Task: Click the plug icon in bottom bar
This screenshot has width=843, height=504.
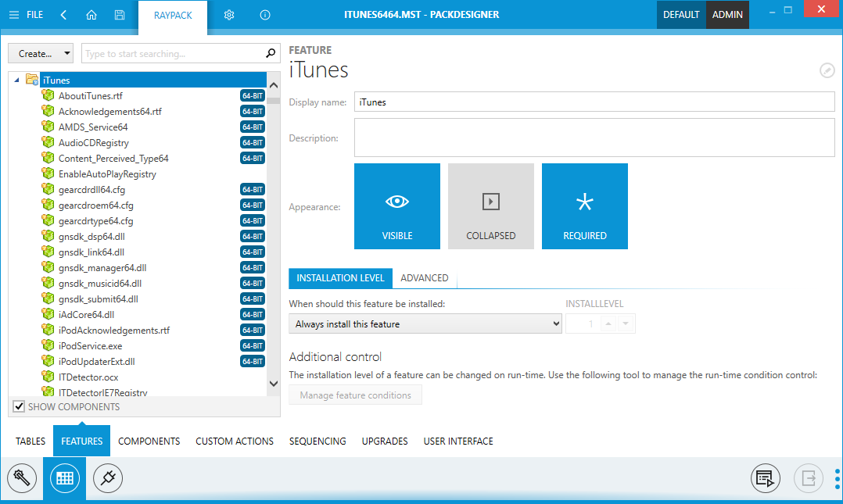Action: pos(108,477)
